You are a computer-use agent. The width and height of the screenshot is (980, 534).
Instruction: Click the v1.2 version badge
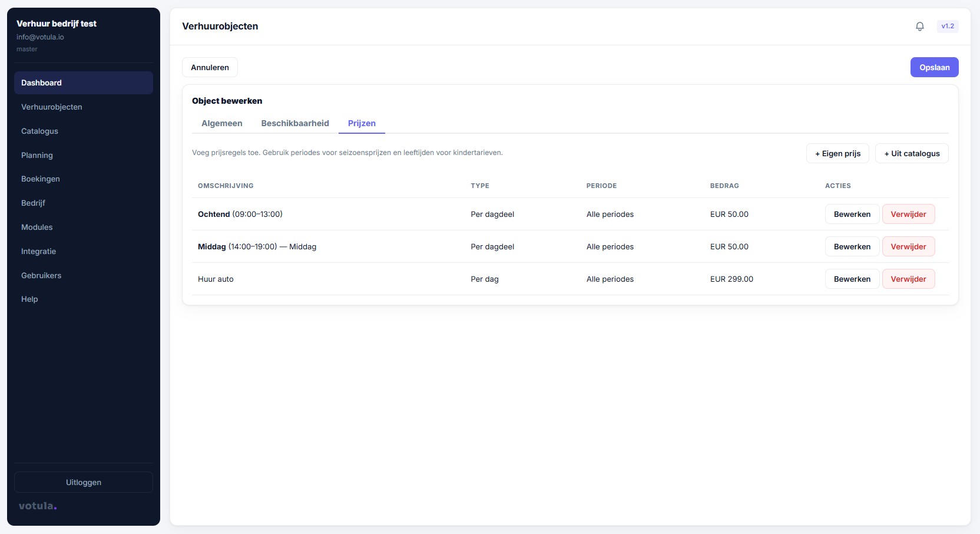pyautogui.click(x=947, y=27)
